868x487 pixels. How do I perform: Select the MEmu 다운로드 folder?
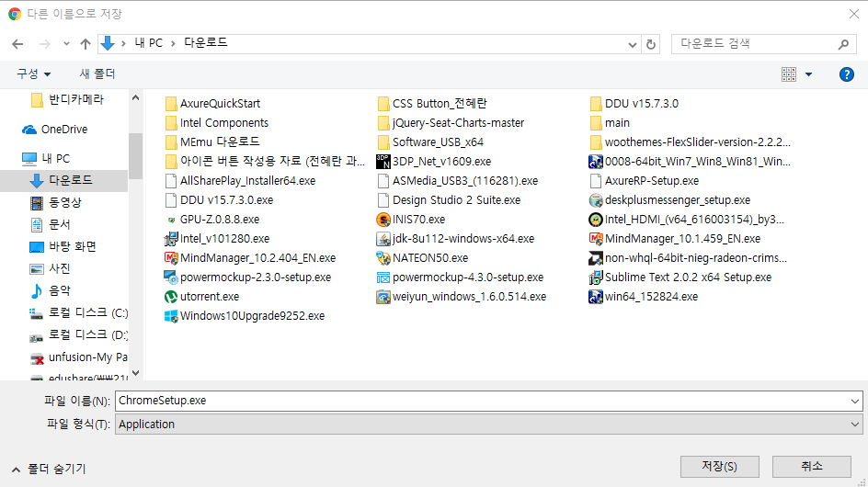point(212,142)
